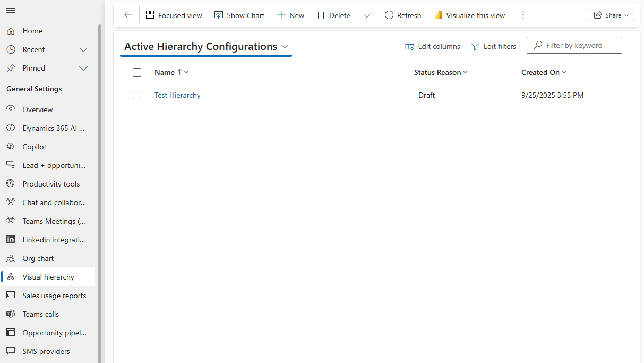Click Visualize this view
Image resolution: width=644 pixels, height=363 pixels.
469,15
